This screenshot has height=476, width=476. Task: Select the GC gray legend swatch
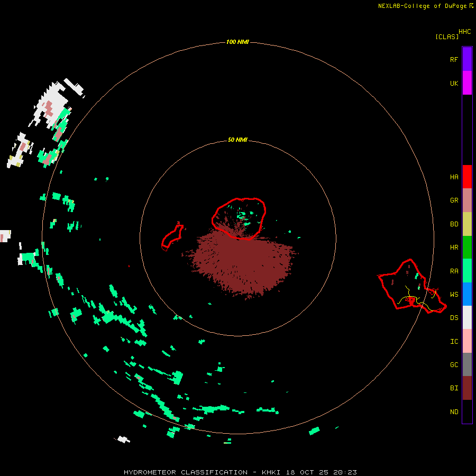[x=467, y=364]
